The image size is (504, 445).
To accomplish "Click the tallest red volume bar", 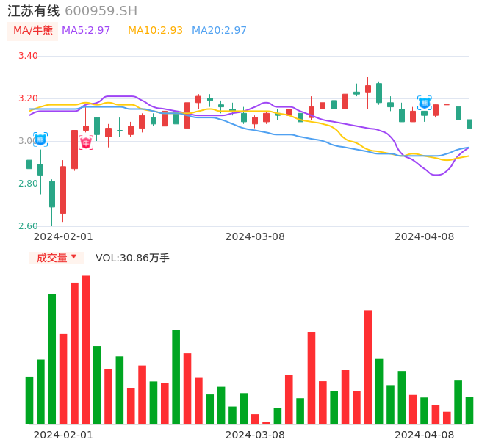I will pos(86,350).
